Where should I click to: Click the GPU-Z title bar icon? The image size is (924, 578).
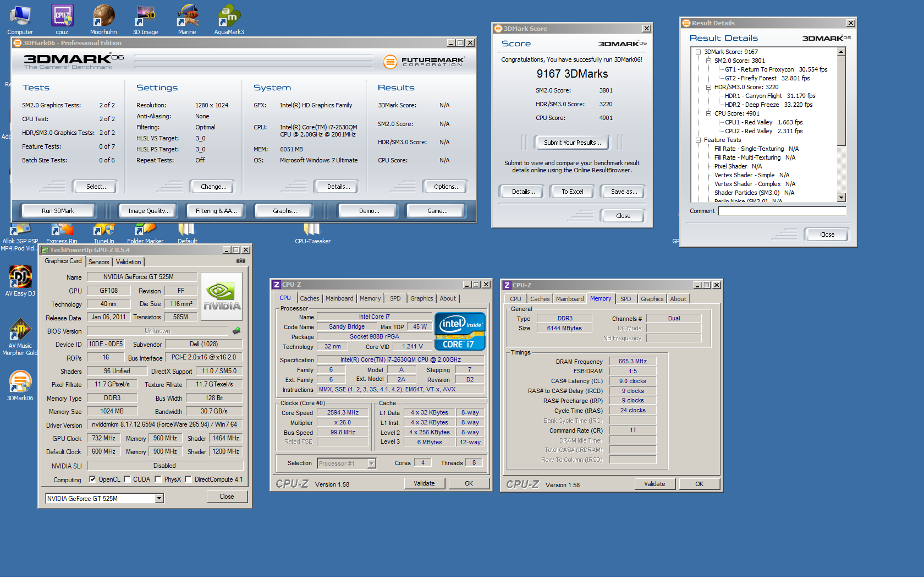pos(45,250)
